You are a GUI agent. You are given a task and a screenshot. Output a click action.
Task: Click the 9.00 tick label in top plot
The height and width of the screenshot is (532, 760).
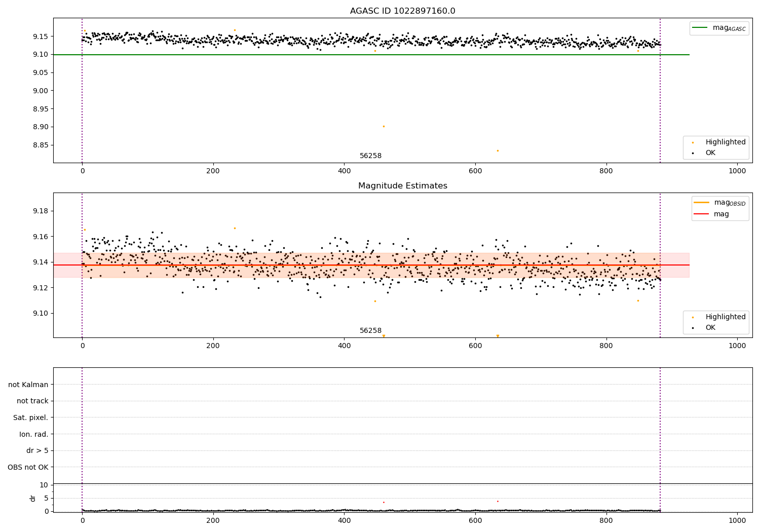(x=41, y=91)
